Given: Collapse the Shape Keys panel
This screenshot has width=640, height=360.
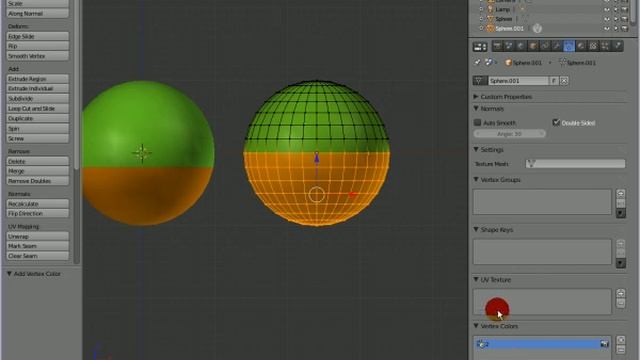Looking at the screenshot, I should [476, 230].
